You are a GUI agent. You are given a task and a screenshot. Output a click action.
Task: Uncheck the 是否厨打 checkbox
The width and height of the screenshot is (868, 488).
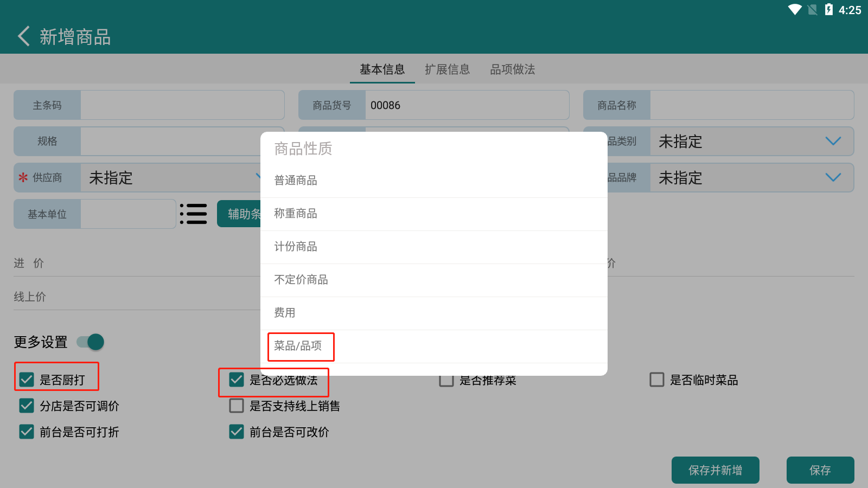27,380
